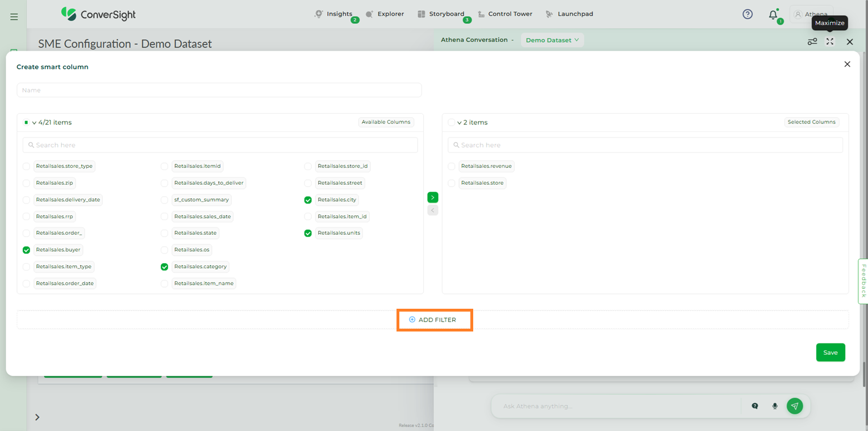Save the smart column
This screenshot has height=431, width=868.
point(830,353)
